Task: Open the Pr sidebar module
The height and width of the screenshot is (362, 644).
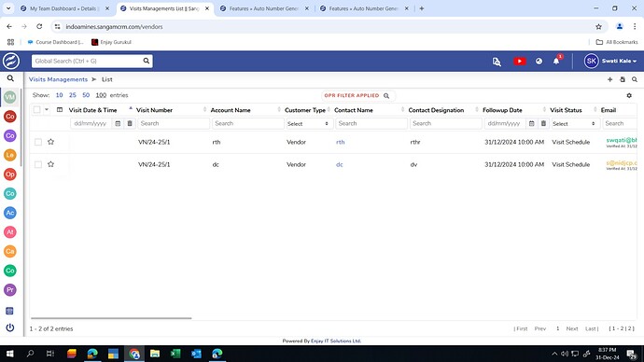Action: pyautogui.click(x=10, y=290)
